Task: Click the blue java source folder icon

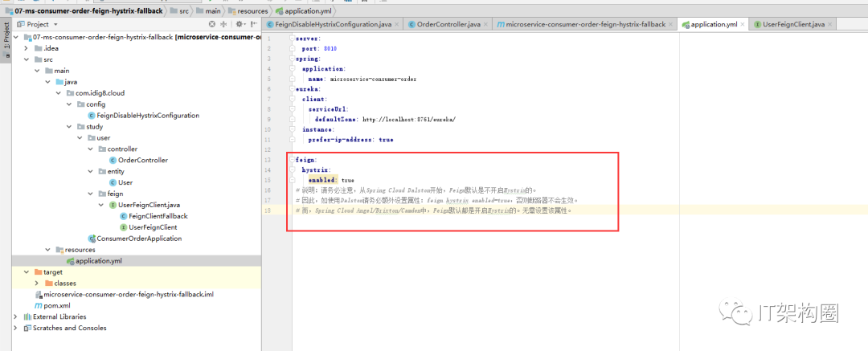Action: click(x=59, y=82)
